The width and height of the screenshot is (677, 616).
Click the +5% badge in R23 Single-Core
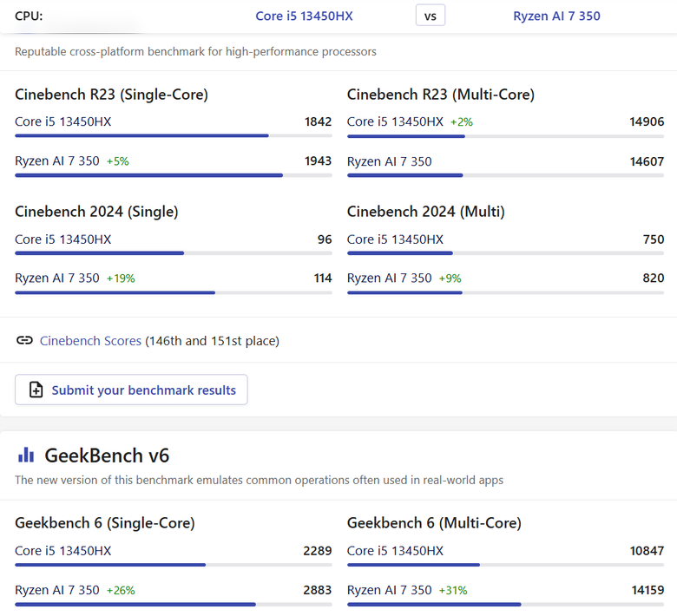click(x=118, y=161)
